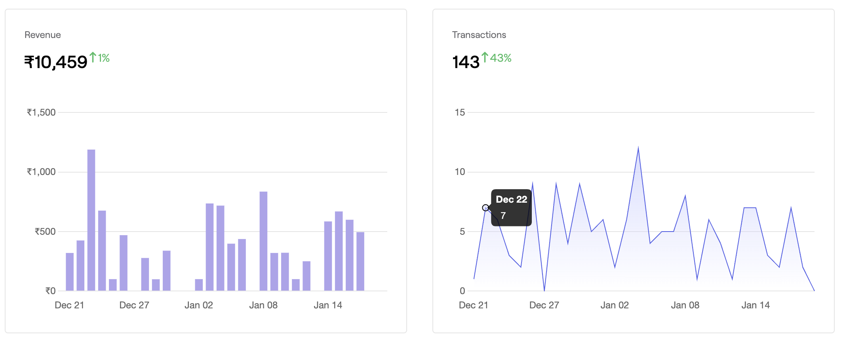Screen dimensions: 868x342
Task: Click the Dec 22 data point marker on Transactions line
Action: [485, 208]
